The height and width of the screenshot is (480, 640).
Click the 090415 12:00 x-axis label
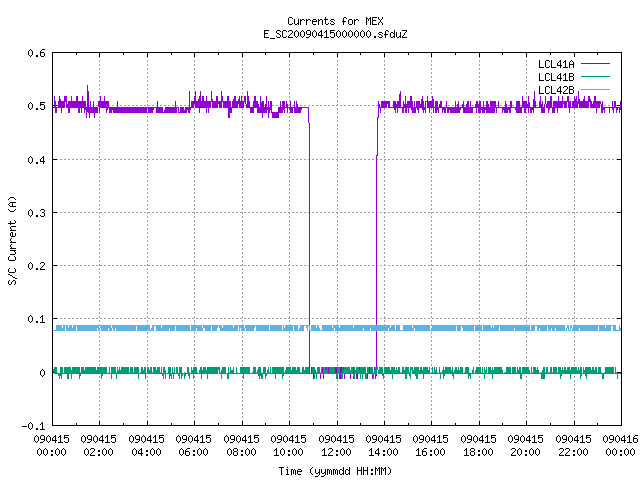[336, 445]
